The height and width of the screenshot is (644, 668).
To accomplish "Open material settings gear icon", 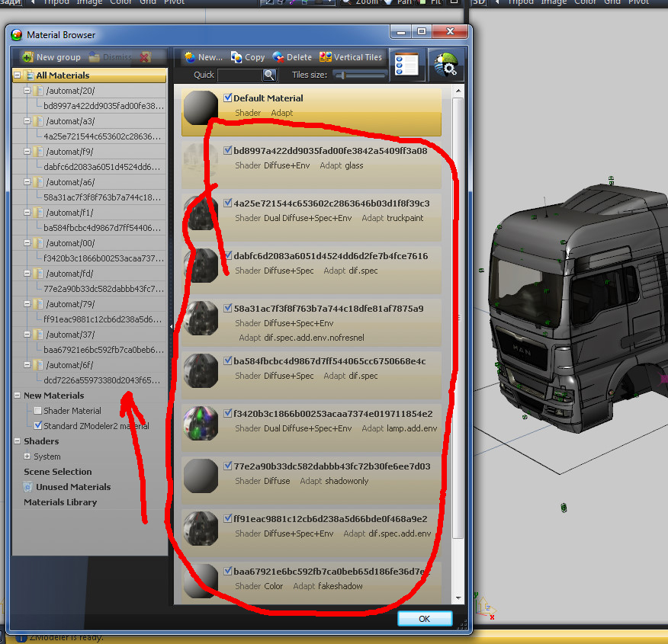I will coord(445,65).
